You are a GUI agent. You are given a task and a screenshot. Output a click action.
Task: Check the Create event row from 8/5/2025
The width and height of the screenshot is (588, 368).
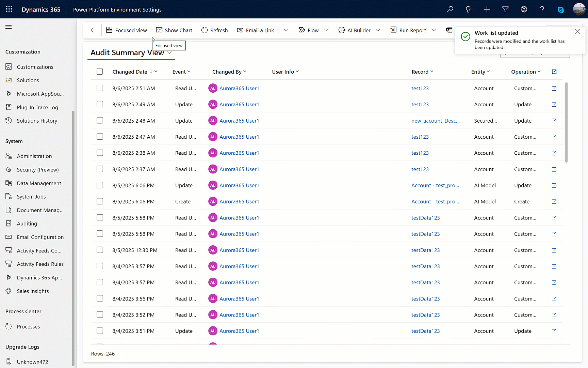point(100,201)
